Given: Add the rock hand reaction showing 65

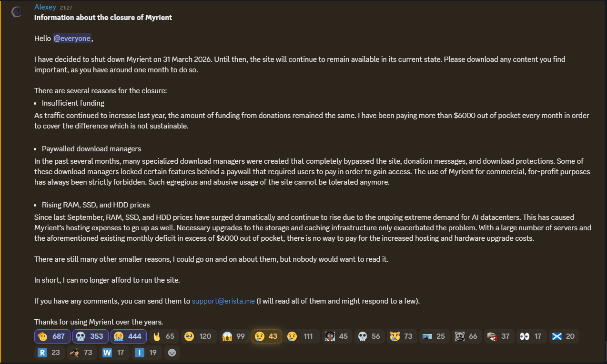Looking at the screenshot, I should coord(164,336).
